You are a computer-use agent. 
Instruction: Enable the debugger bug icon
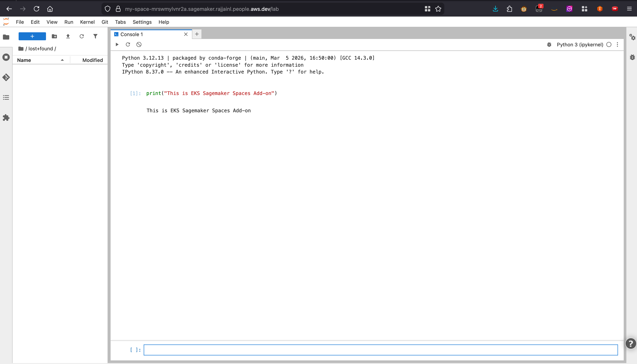[x=549, y=44]
